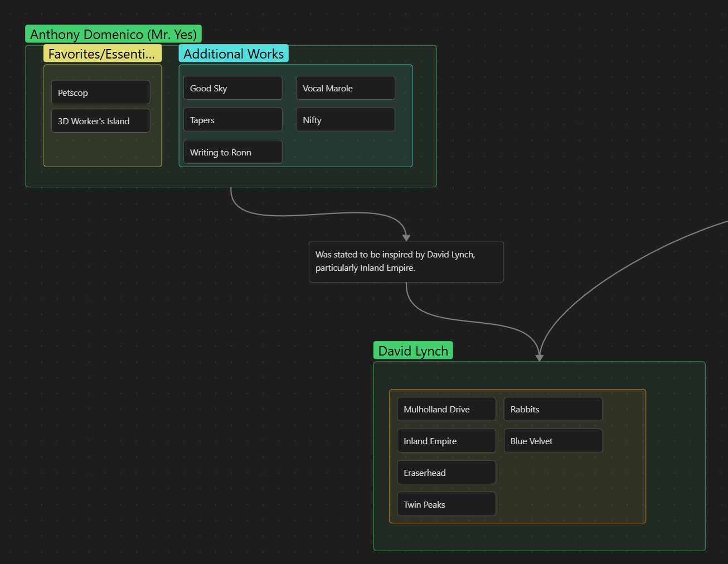
Task: Select the yellow Favorites/Essenti... group label
Action: coord(103,54)
